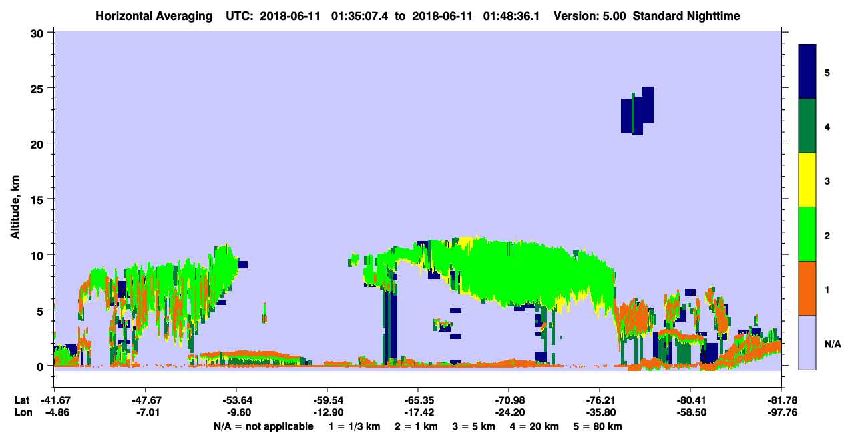Click the longitude value -35.80
This screenshot has height=445, width=868.
pyautogui.click(x=600, y=413)
